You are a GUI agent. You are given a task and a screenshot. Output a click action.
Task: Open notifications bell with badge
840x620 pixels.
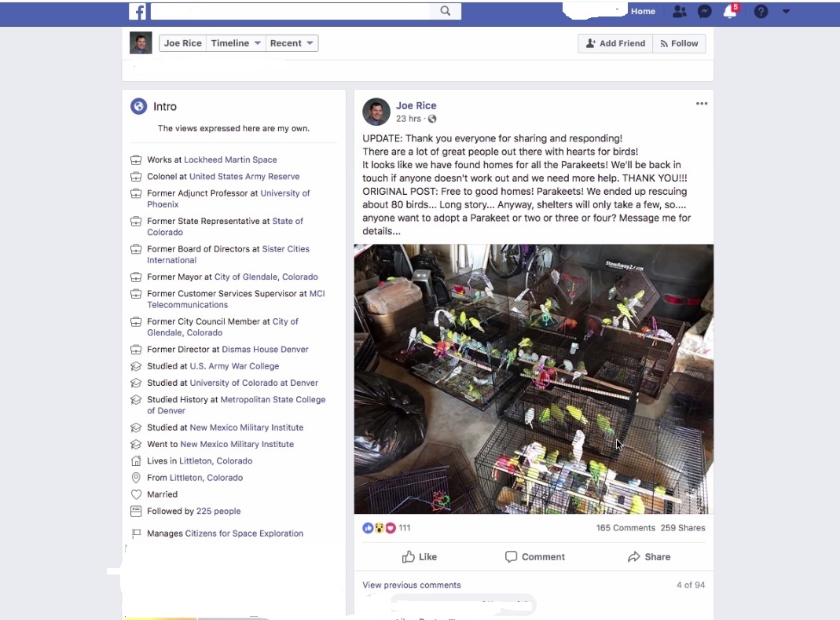click(730, 12)
